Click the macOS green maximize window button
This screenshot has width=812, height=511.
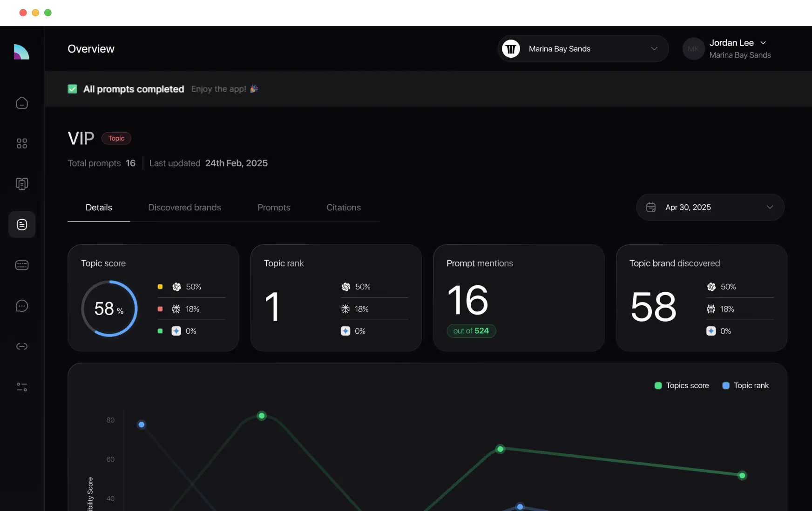pyautogui.click(x=47, y=13)
